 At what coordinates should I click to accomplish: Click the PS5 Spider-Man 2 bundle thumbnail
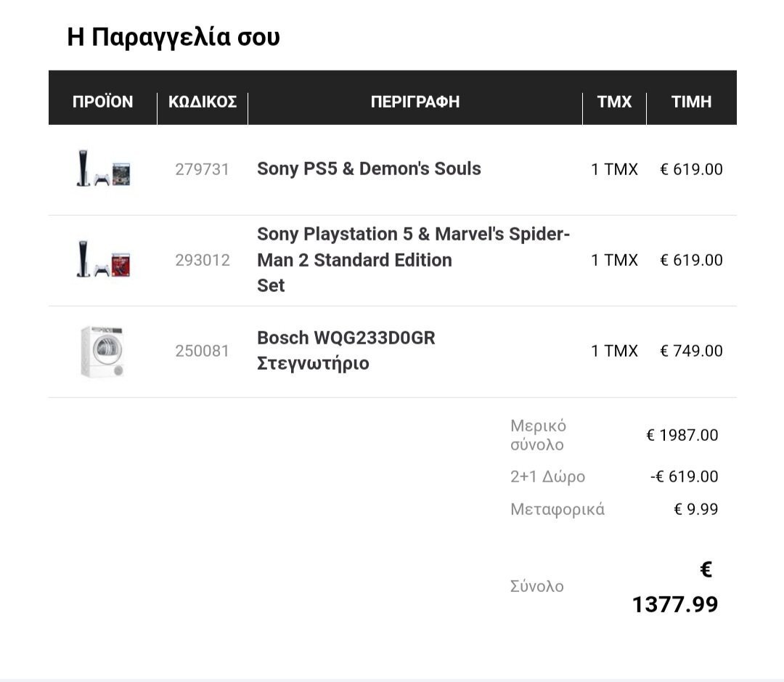103,260
